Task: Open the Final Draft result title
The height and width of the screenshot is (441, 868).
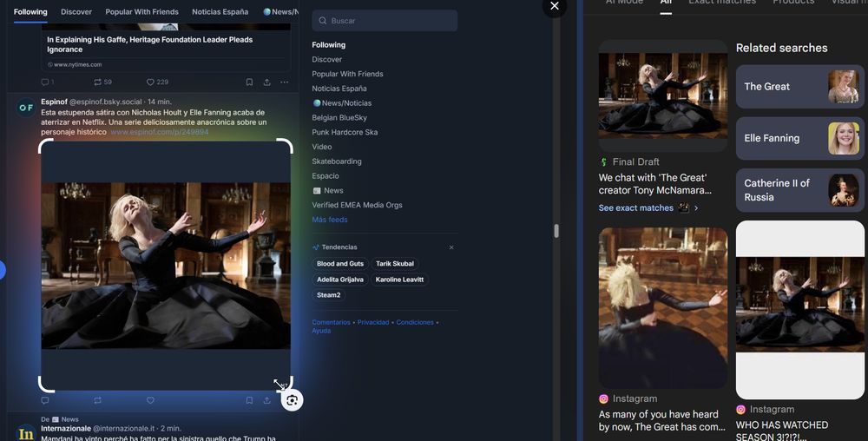Action: [x=654, y=184]
